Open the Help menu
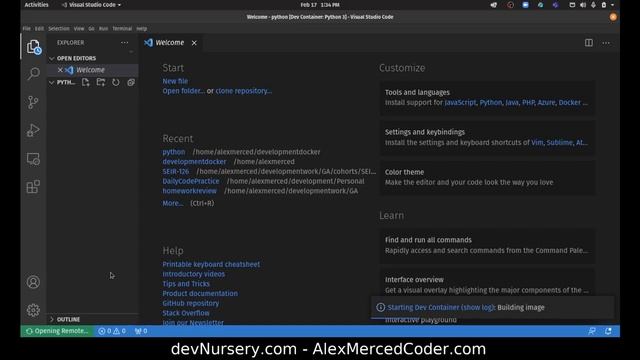This screenshot has height=360, width=640. pyautogui.click(x=142, y=29)
